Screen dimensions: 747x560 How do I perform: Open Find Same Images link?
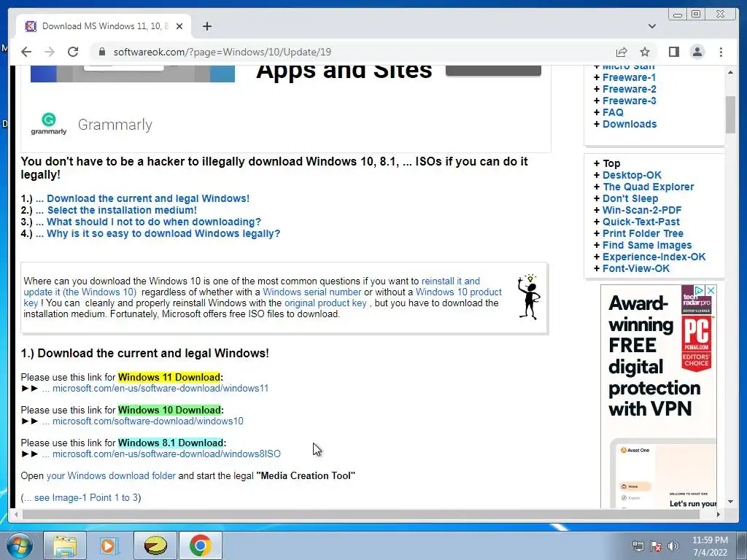click(x=647, y=245)
